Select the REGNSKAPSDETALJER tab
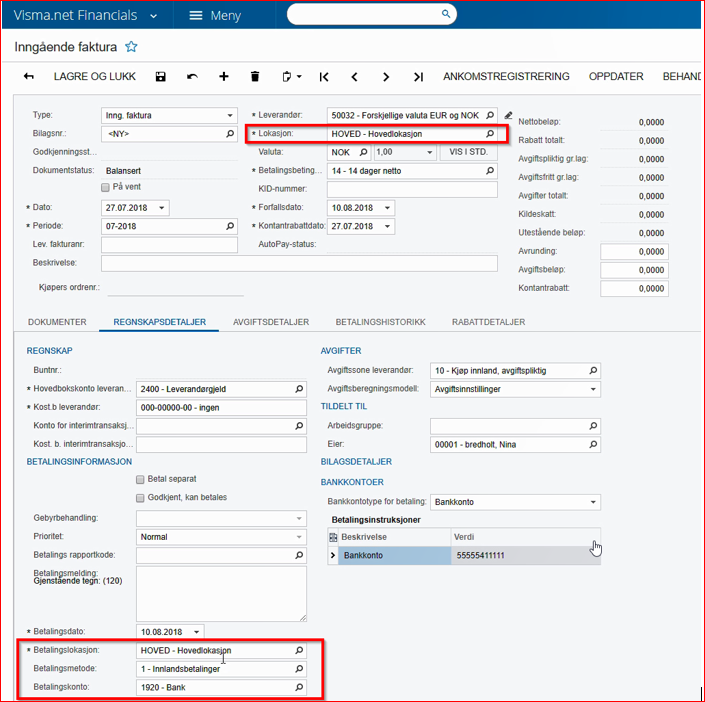The image size is (705, 702). [x=160, y=322]
